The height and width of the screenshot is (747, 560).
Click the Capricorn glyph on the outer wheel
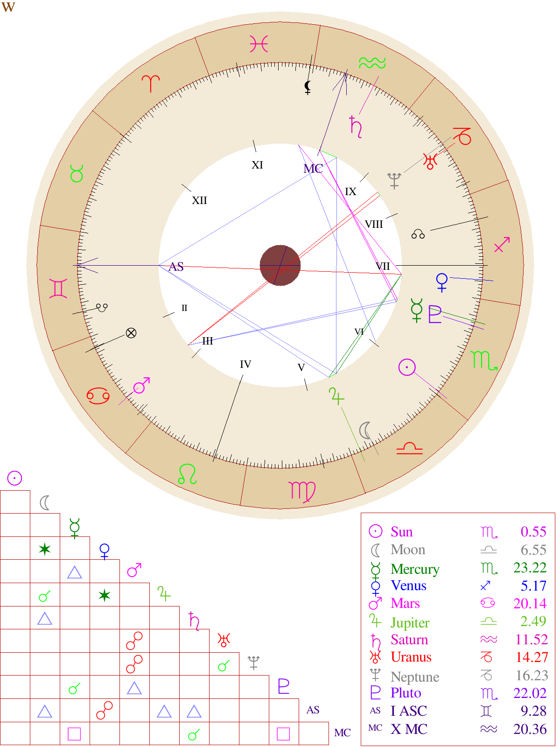[x=462, y=136]
